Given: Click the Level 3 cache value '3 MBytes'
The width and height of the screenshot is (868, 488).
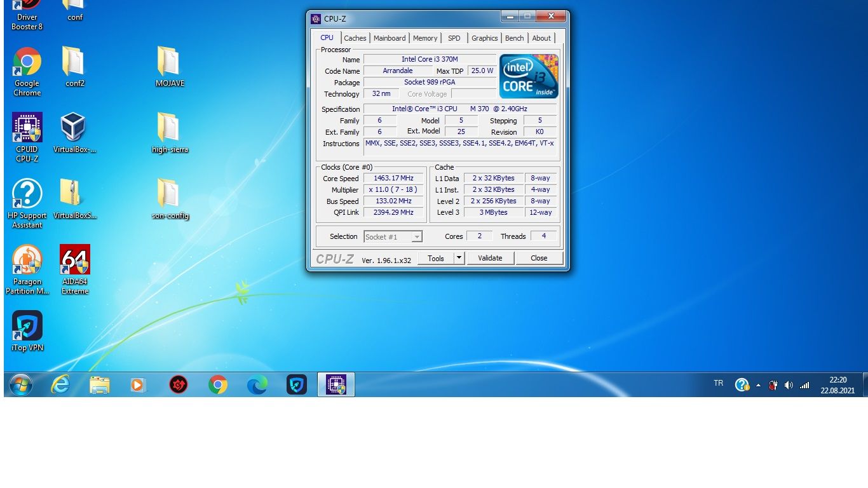Looking at the screenshot, I should pyautogui.click(x=494, y=212).
